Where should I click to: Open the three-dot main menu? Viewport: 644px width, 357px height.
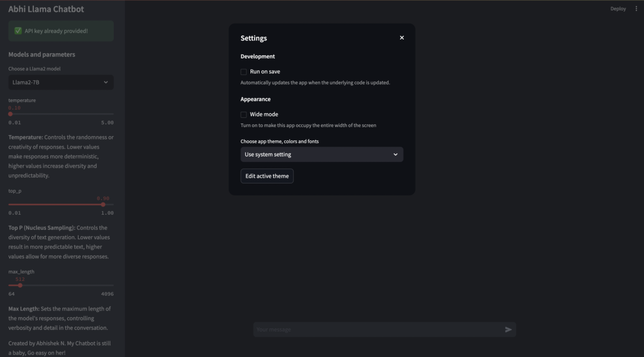tap(636, 9)
